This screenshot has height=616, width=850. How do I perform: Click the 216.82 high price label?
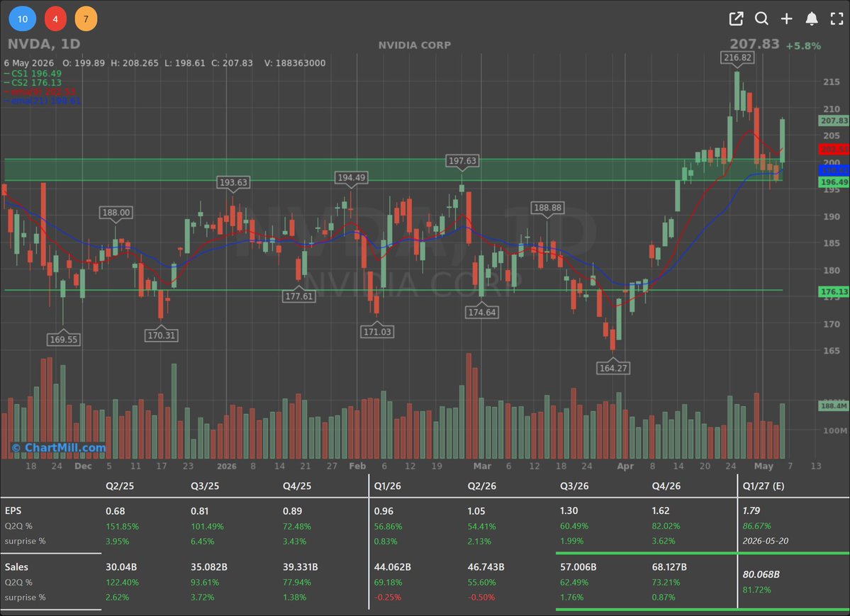(x=737, y=57)
